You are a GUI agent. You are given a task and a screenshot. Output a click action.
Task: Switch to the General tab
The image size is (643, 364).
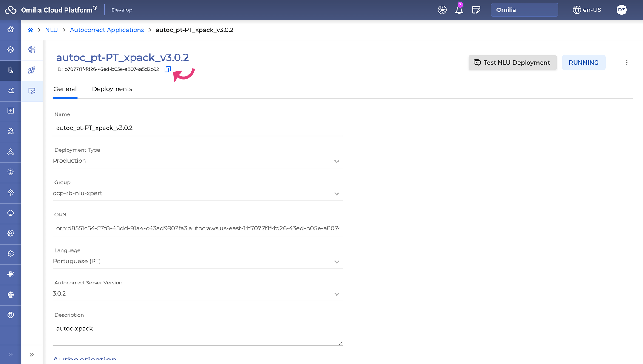coord(65,89)
